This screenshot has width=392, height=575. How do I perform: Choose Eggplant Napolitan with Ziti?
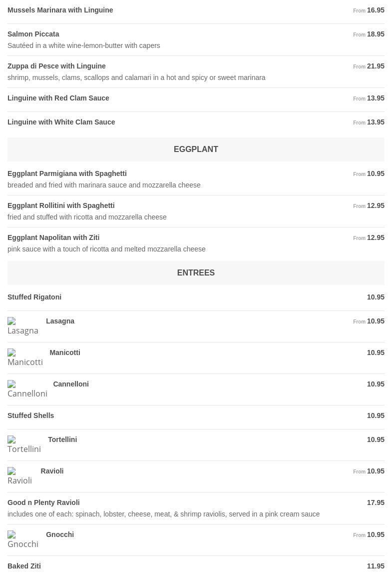[x=53, y=237]
